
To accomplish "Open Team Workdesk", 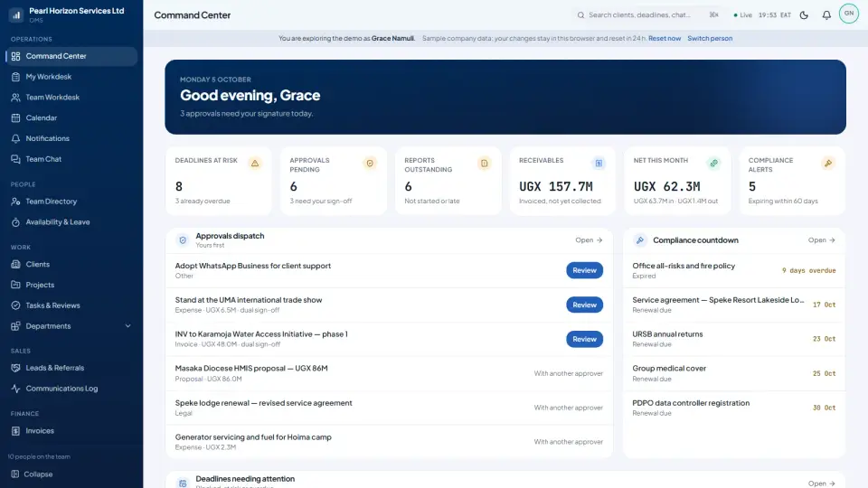I will point(71,98).
